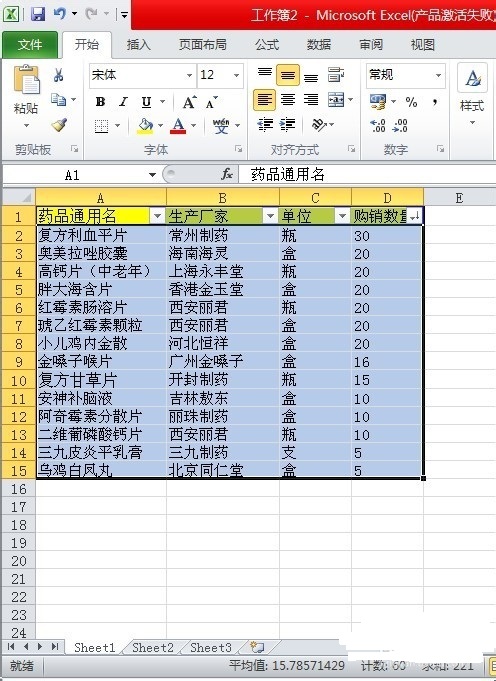Click the Increase Decimal icon
This screenshot has width=496, height=681.
click(377, 126)
